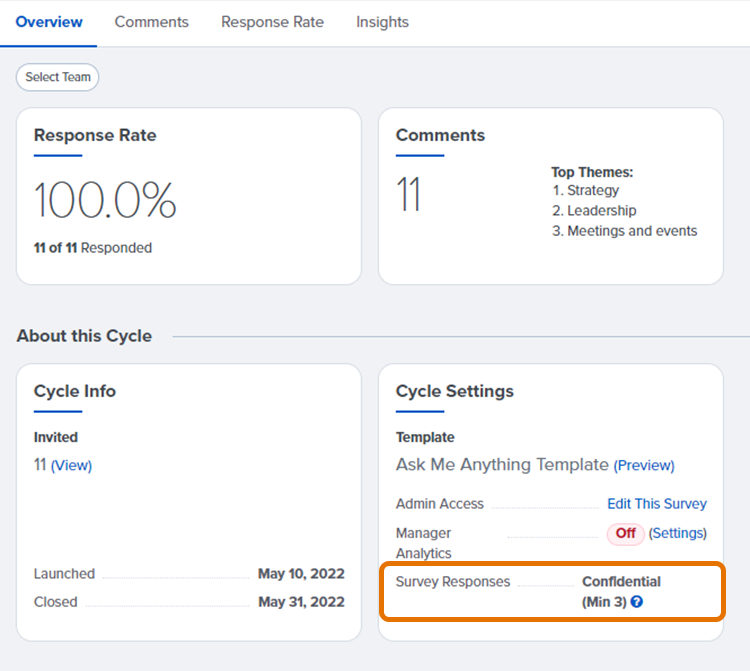The height and width of the screenshot is (671, 750).
Task: Open the Insights tab
Action: pos(382,22)
